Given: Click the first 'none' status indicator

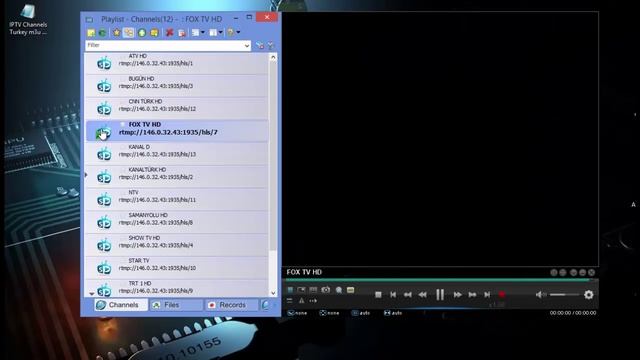Looking at the screenshot, I should point(297,313).
